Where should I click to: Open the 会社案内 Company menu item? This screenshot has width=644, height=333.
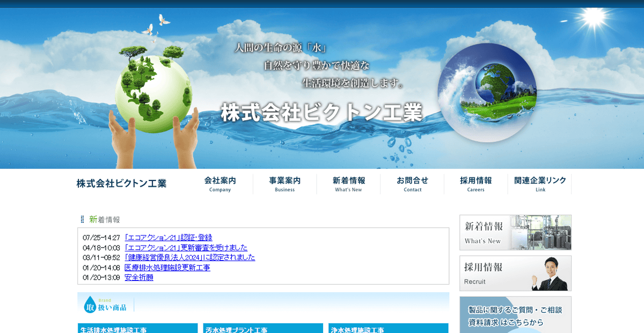(x=219, y=184)
